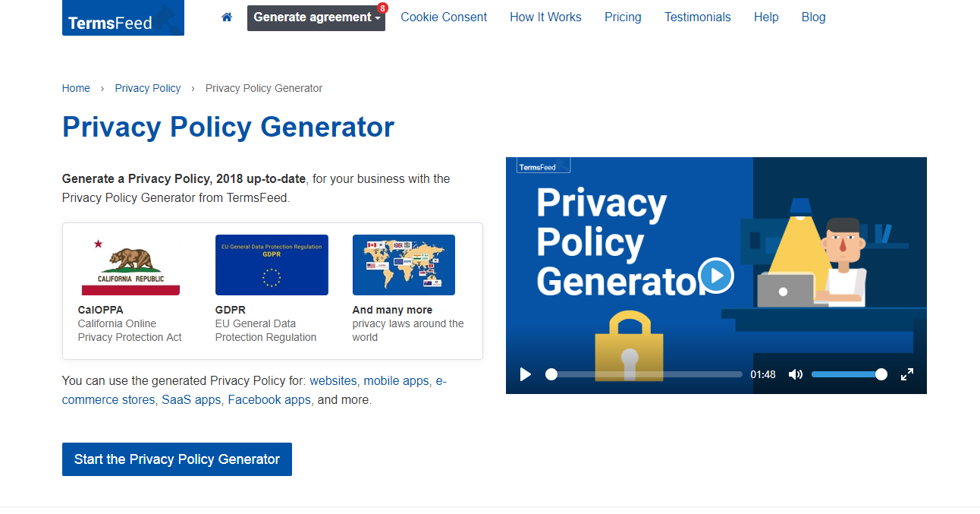This screenshot has height=514, width=980.
Task: Follow the mobile apps link
Action: coord(397,380)
